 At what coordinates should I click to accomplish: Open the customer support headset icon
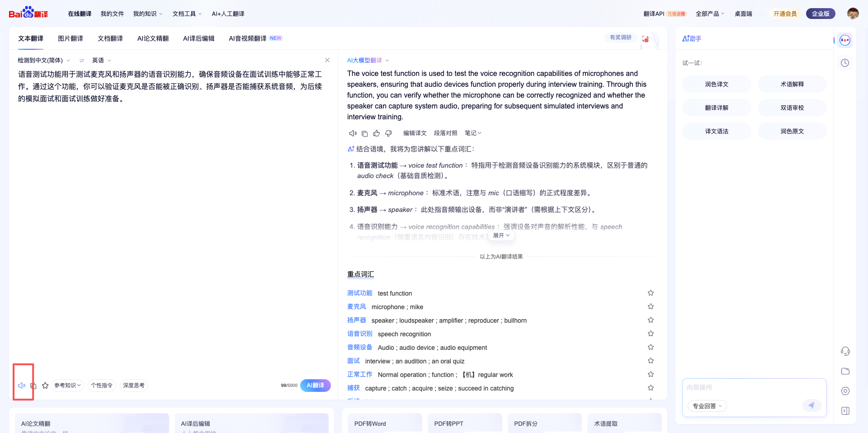pyautogui.click(x=845, y=351)
